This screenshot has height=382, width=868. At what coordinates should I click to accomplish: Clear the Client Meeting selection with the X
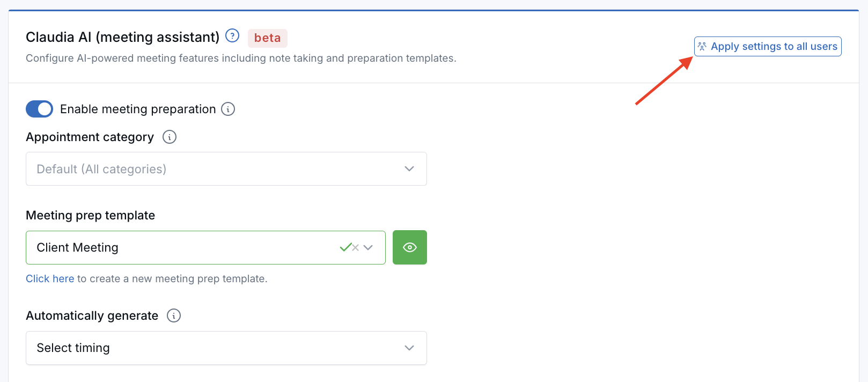(x=355, y=247)
